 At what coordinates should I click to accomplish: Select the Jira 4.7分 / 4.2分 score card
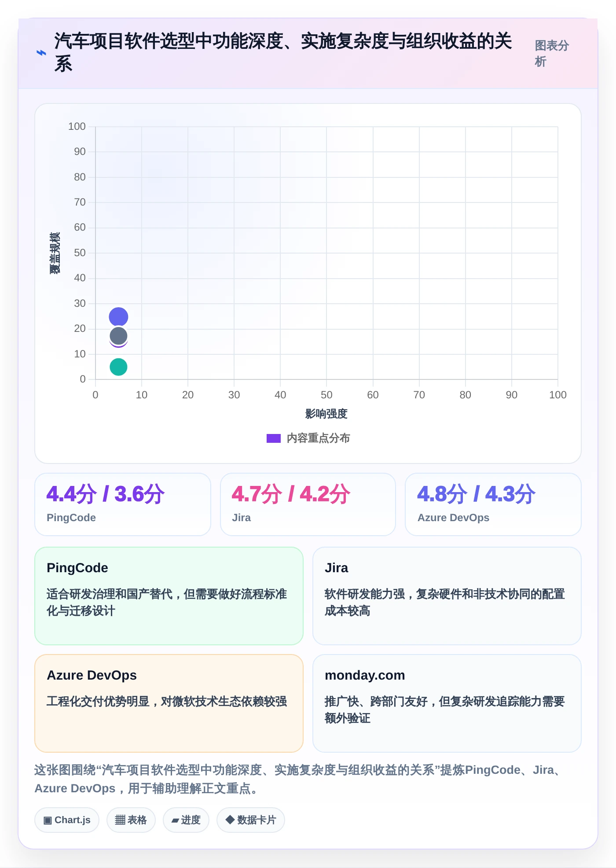pyautogui.click(x=308, y=504)
